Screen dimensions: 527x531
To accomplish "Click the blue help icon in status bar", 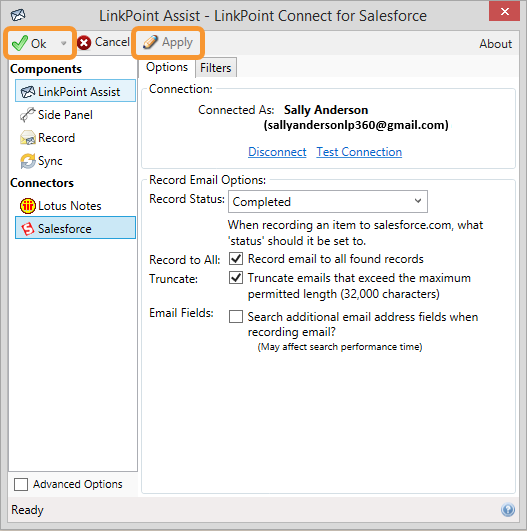I will coord(508,509).
